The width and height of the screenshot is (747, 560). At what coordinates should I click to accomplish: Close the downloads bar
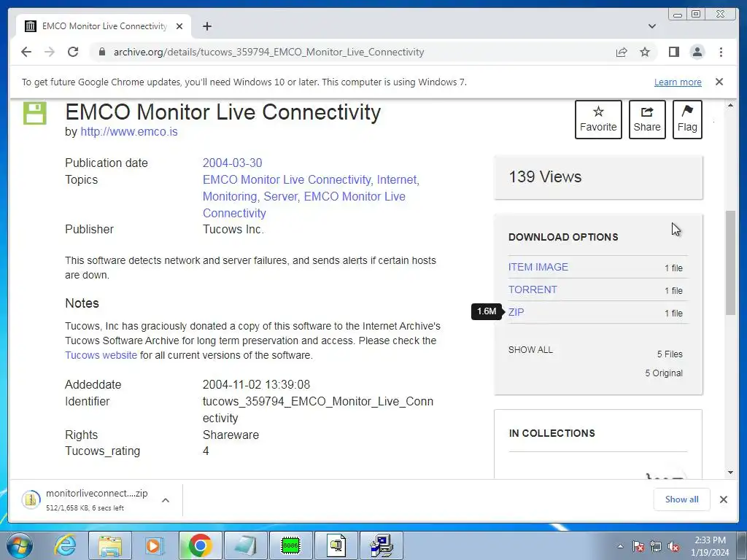pos(723,499)
